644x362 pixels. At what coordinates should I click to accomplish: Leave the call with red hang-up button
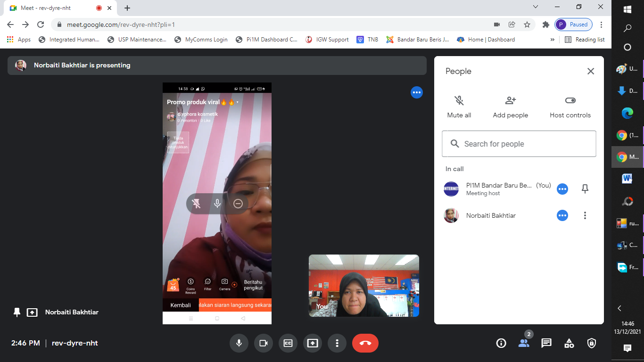[365, 343]
